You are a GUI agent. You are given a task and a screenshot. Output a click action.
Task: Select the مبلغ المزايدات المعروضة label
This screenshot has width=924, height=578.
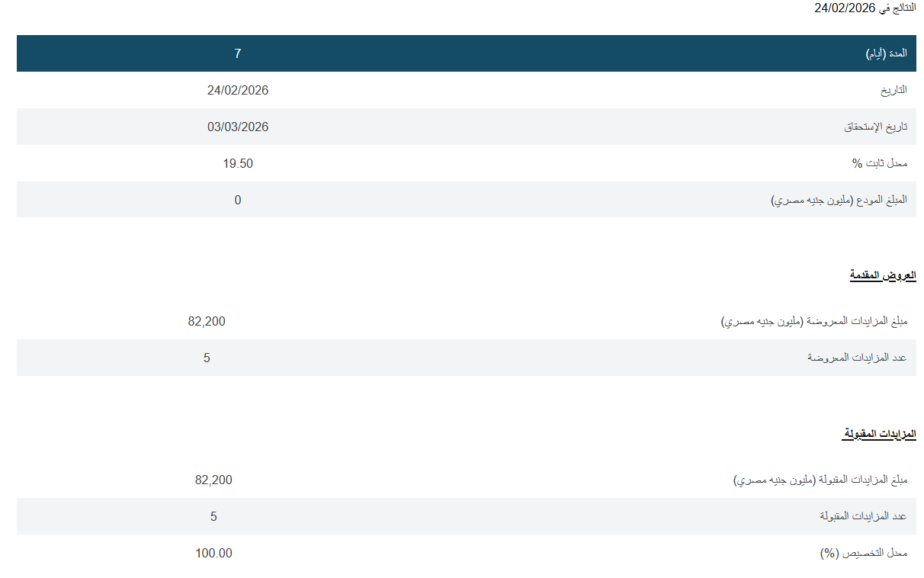click(x=814, y=321)
